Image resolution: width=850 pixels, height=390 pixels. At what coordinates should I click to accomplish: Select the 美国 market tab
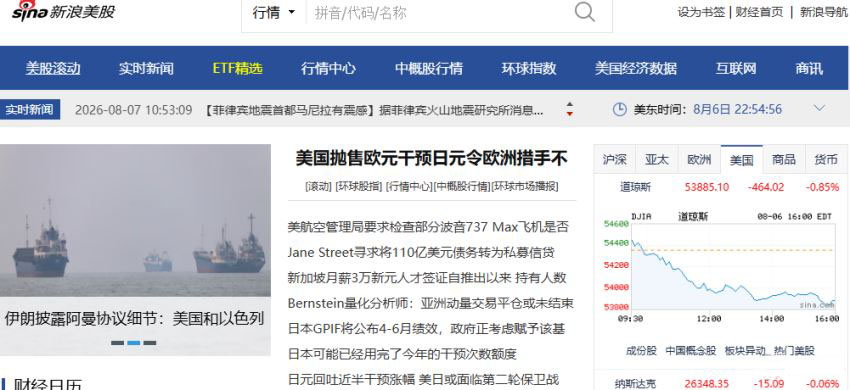click(742, 159)
